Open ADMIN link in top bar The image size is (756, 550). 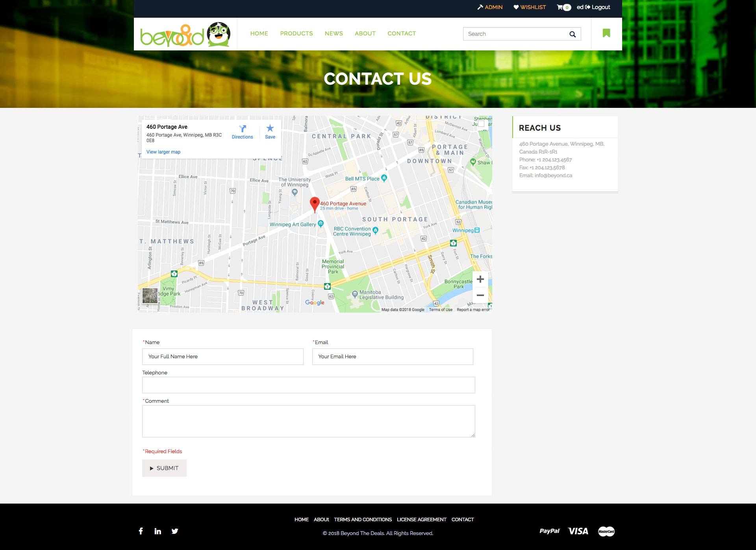point(490,7)
